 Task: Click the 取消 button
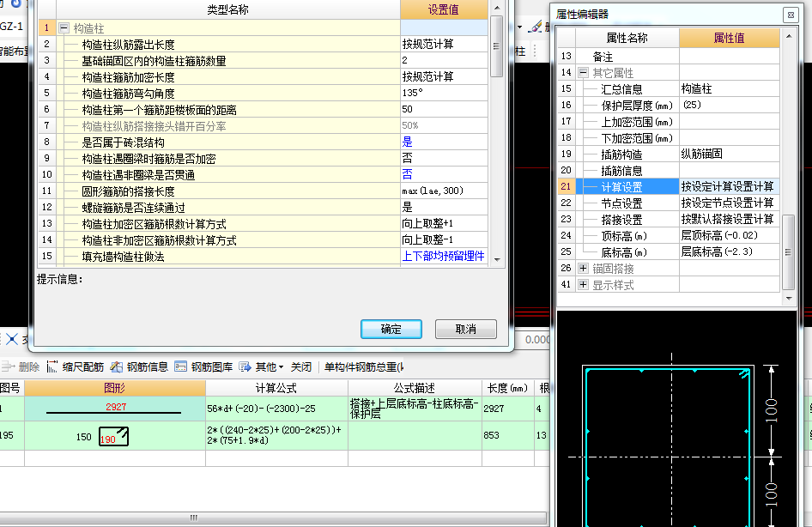[465, 330]
